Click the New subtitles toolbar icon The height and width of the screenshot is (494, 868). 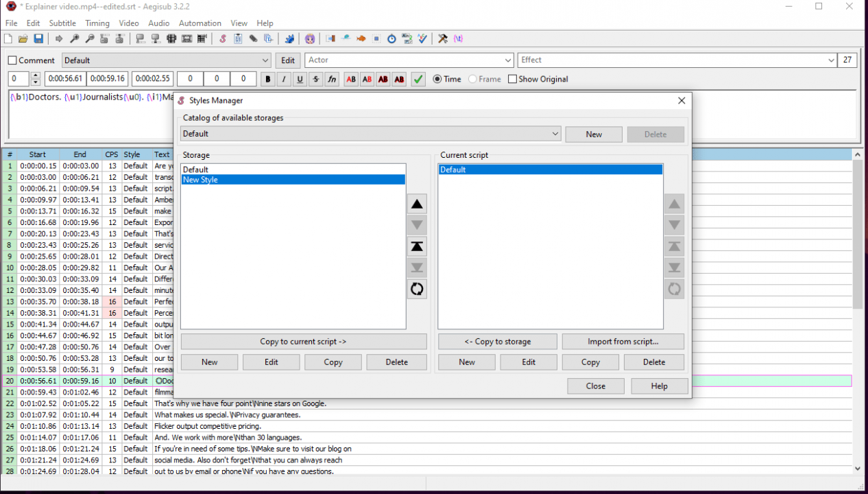(8, 39)
